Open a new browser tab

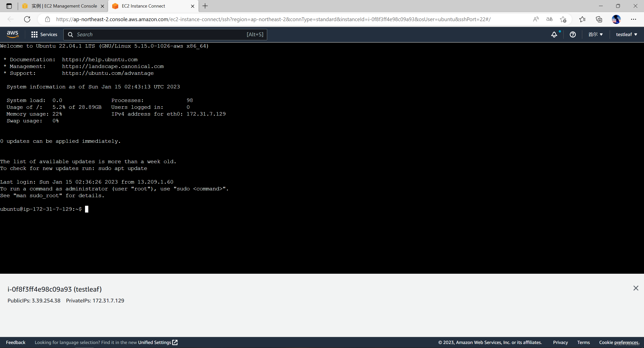click(205, 6)
